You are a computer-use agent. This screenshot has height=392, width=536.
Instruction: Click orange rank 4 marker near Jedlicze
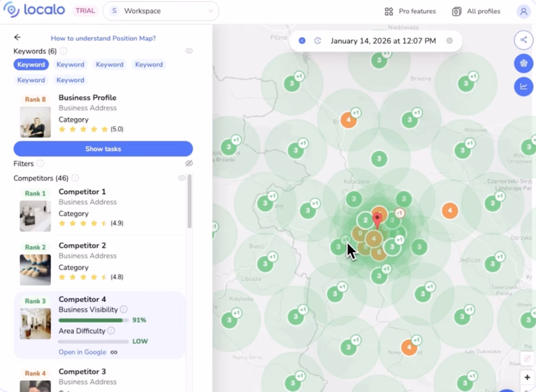click(x=450, y=210)
